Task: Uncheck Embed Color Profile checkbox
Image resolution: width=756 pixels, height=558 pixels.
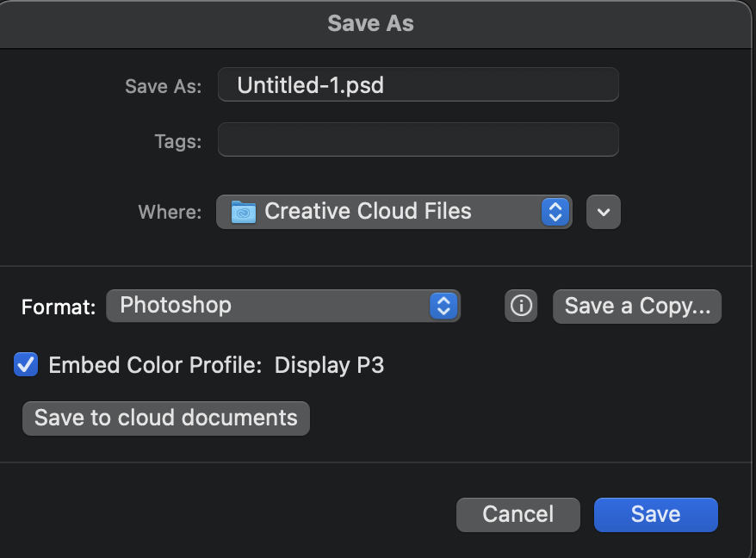Action: [x=26, y=364]
